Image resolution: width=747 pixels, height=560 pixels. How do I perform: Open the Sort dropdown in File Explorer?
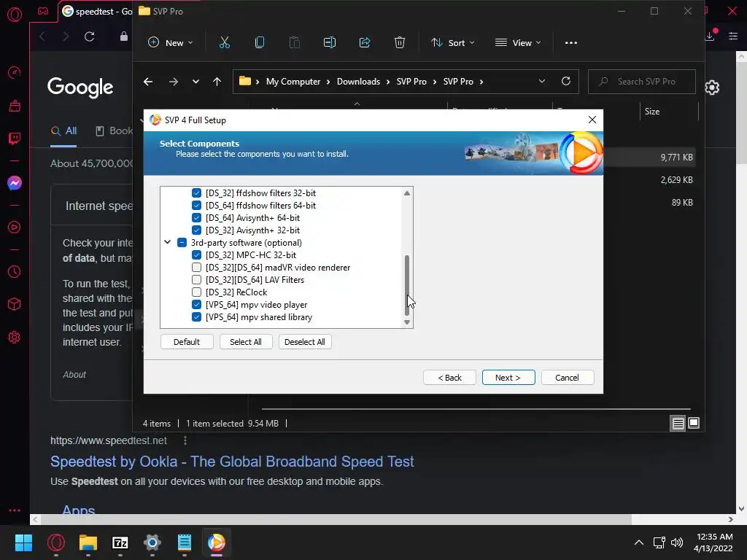[x=452, y=43]
